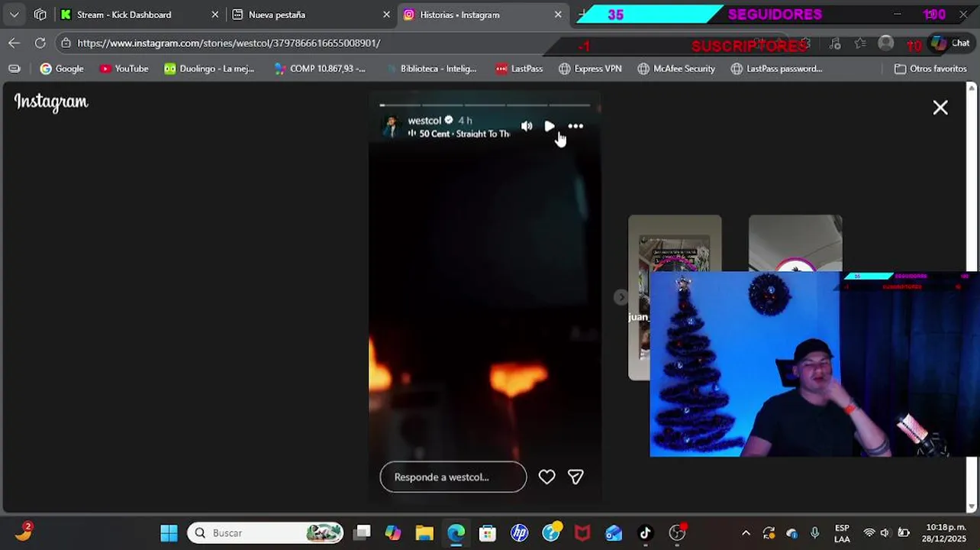The width and height of the screenshot is (980, 550).
Task: Share the story via paper plane icon
Action: point(575,477)
